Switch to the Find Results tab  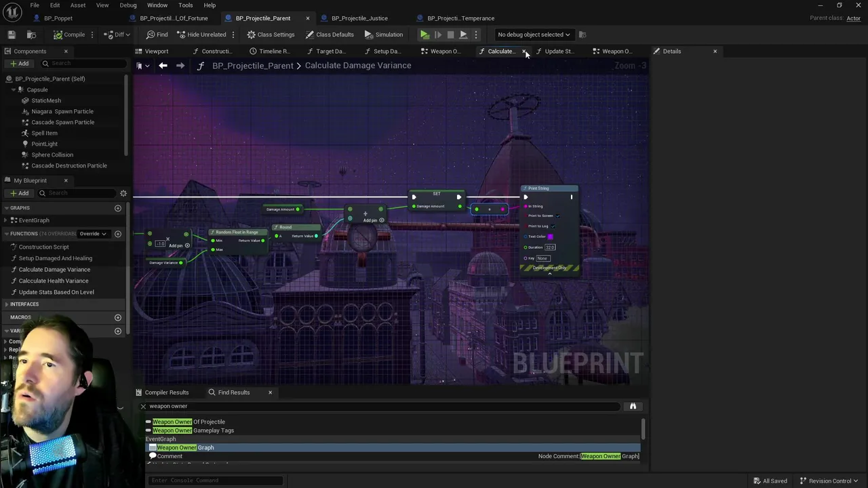pyautogui.click(x=233, y=392)
